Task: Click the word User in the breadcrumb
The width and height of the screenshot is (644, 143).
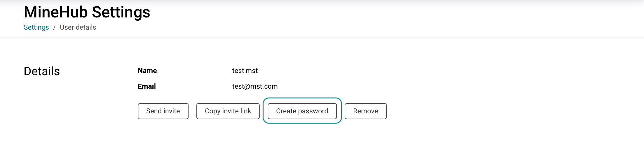Action: (67, 27)
